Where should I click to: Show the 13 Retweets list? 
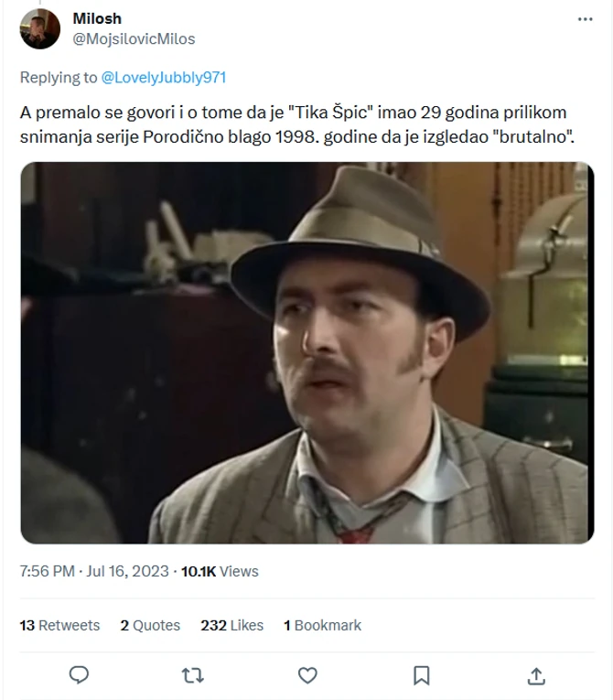point(59,625)
